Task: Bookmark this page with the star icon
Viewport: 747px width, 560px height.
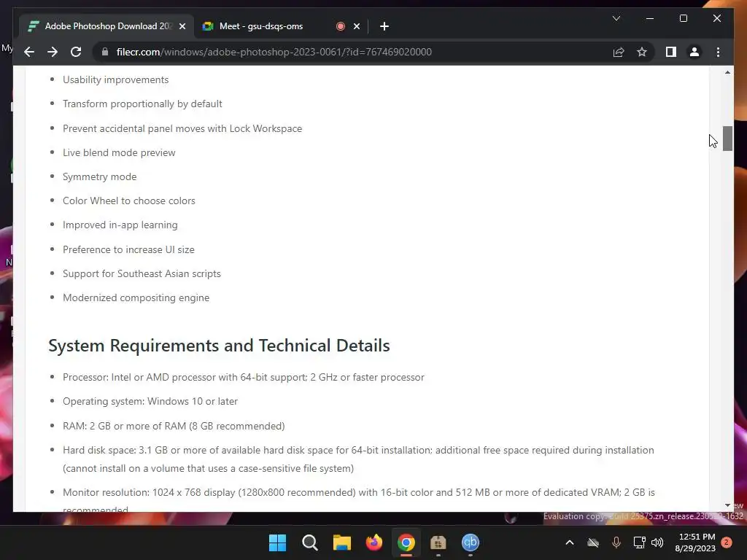Action: [642, 52]
